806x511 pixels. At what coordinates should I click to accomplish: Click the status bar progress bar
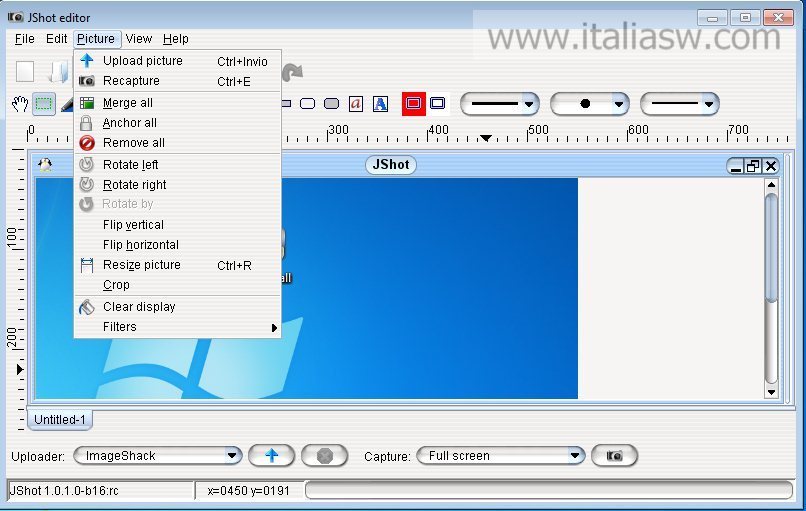tap(548, 490)
